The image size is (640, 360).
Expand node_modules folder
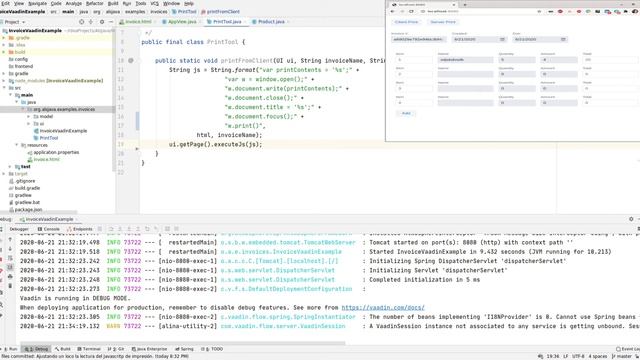(4, 81)
